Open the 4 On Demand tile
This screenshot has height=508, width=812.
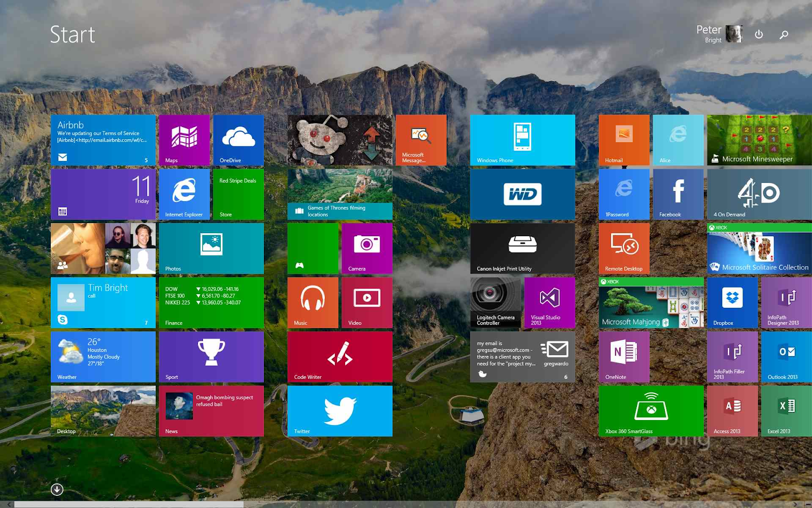pos(760,195)
